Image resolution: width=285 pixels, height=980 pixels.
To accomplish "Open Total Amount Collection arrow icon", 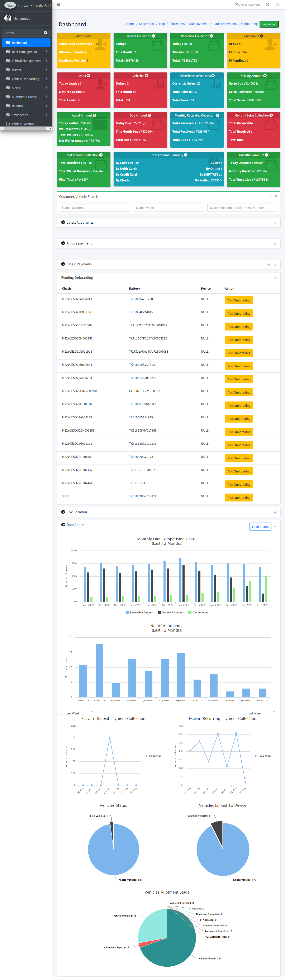I will [x=101, y=155].
